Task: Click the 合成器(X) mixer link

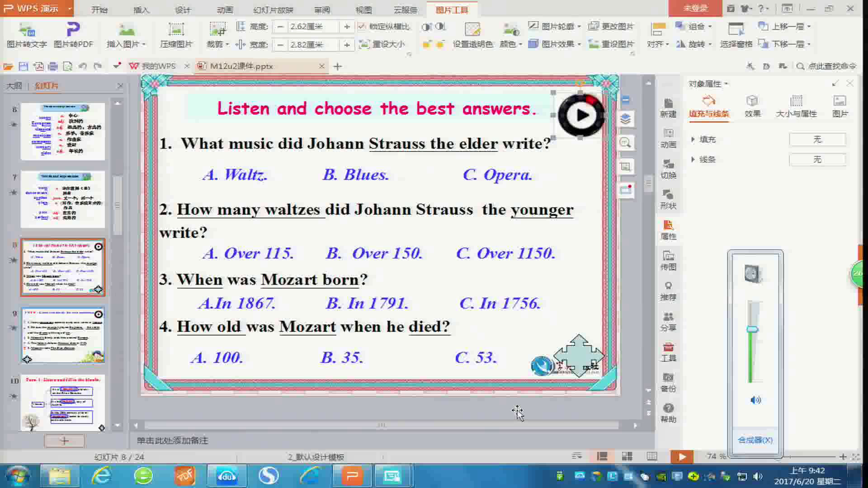Action: pyautogui.click(x=755, y=440)
